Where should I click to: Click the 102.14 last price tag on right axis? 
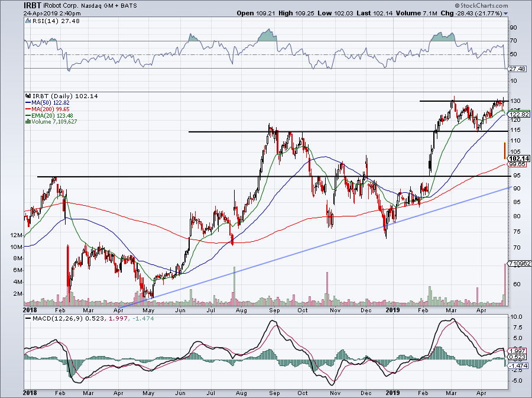tap(519, 158)
